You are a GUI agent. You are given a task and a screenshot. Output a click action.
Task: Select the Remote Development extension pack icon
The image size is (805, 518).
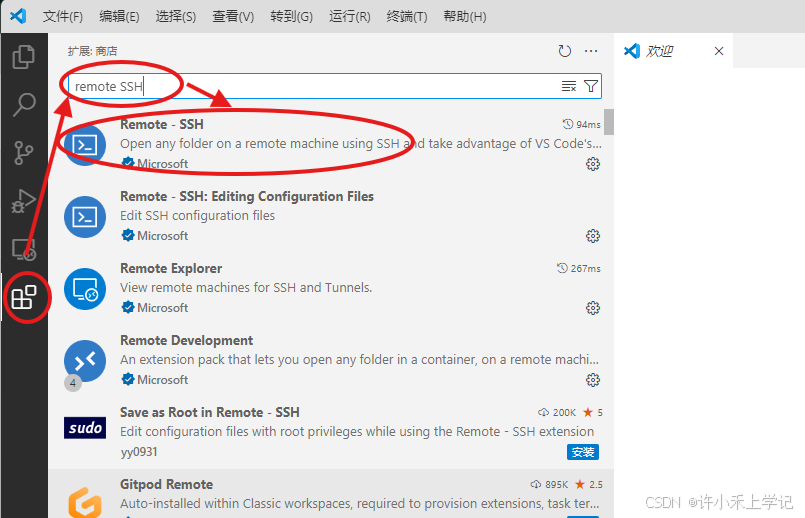click(85, 361)
